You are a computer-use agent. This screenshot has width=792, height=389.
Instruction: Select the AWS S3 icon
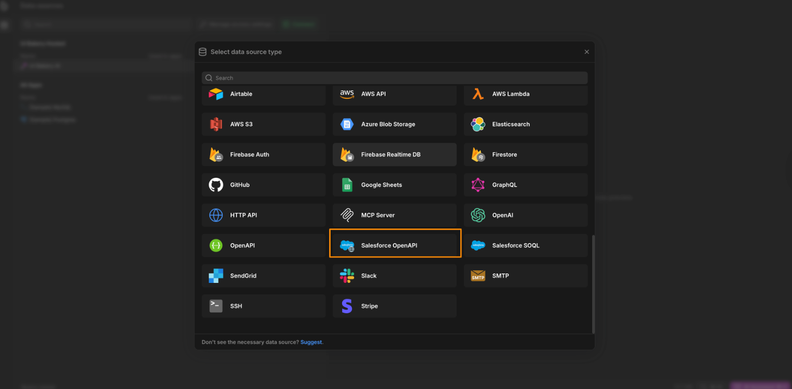[x=216, y=124]
